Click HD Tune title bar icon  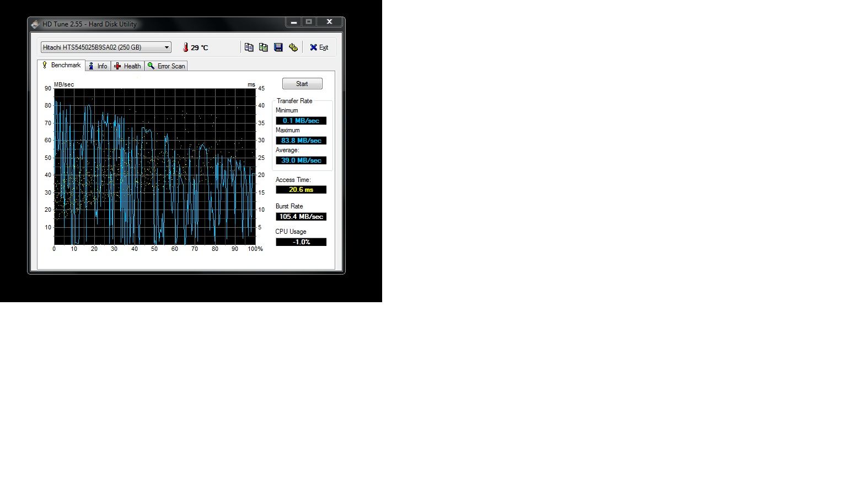35,24
